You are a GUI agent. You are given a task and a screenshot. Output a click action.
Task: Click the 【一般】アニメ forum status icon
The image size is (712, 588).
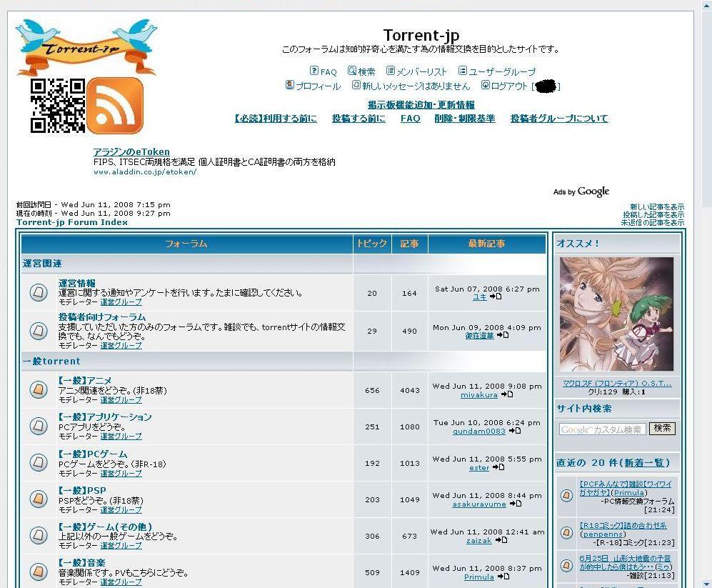coord(39,389)
